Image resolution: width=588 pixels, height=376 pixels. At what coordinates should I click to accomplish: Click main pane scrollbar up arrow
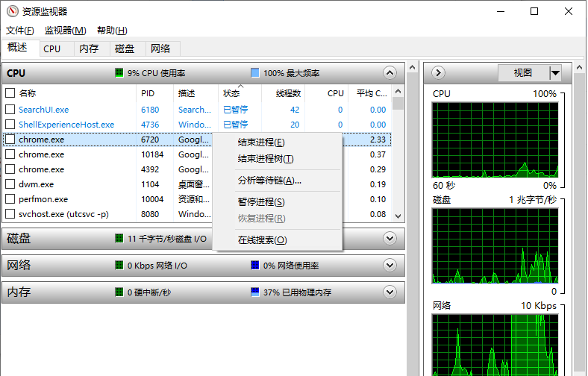point(413,67)
